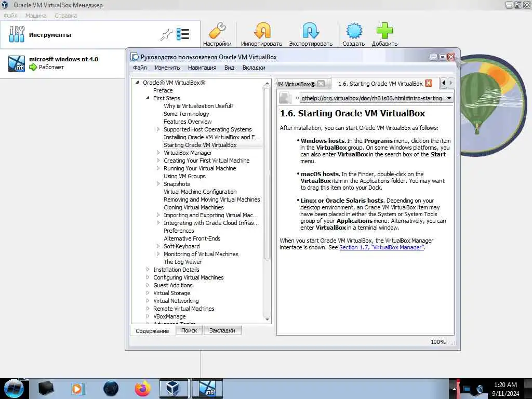
Task: Switch to the Поиск tab
Action: 189,330
